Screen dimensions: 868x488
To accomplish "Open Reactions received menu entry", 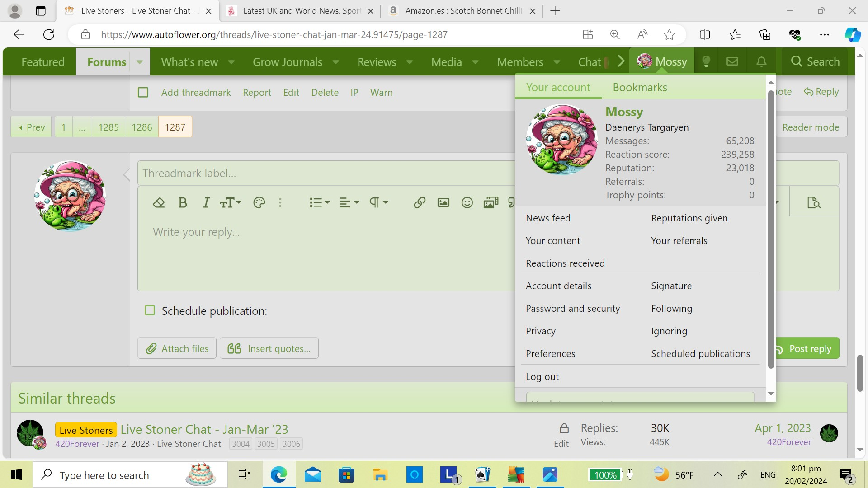I will point(565,263).
